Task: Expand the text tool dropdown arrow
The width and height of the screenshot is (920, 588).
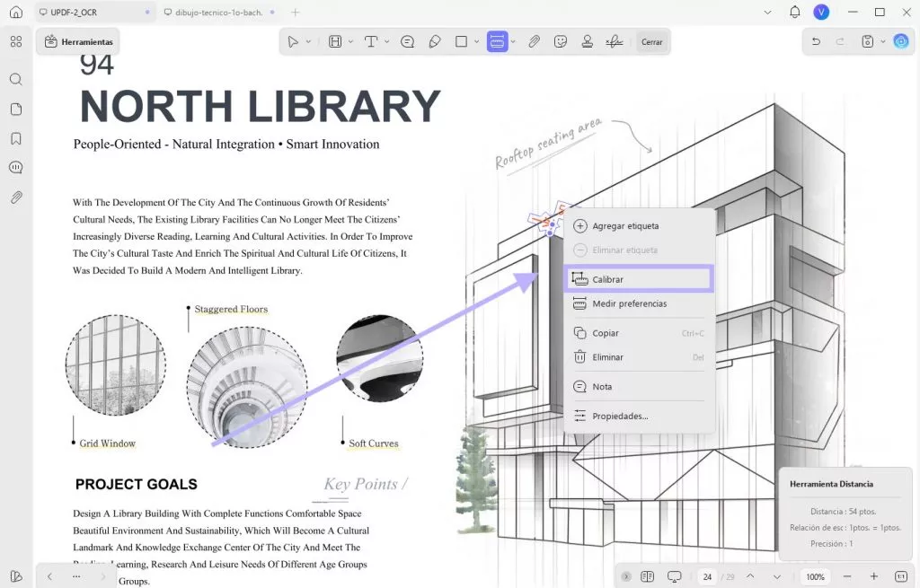Action: click(387, 41)
